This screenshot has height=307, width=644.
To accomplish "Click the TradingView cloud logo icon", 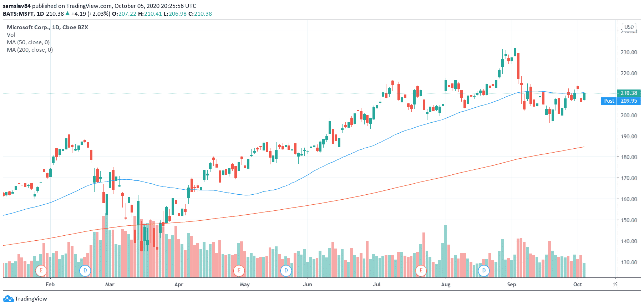I will [x=8, y=299].
